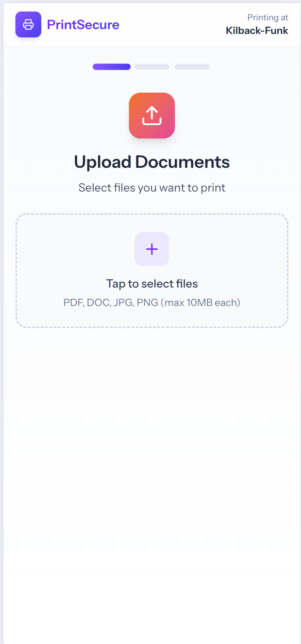
Task: Click the supported file formats text
Action: click(x=151, y=302)
